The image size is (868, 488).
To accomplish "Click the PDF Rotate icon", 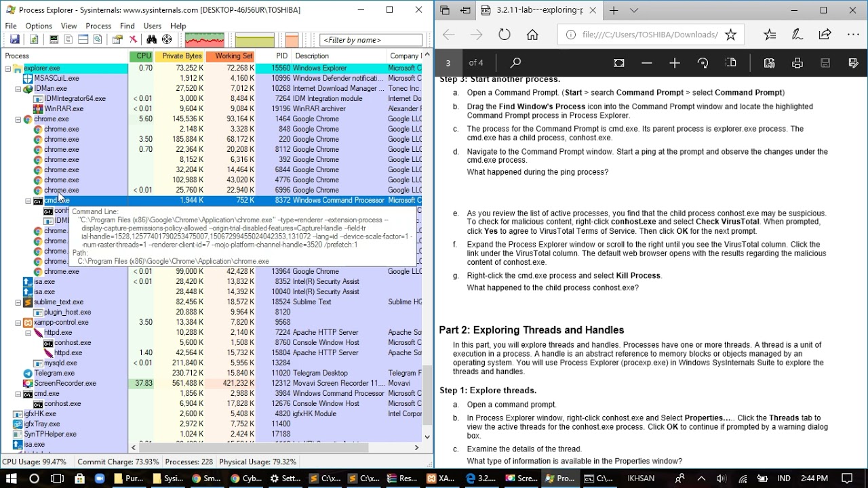I will click(x=703, y=63).
